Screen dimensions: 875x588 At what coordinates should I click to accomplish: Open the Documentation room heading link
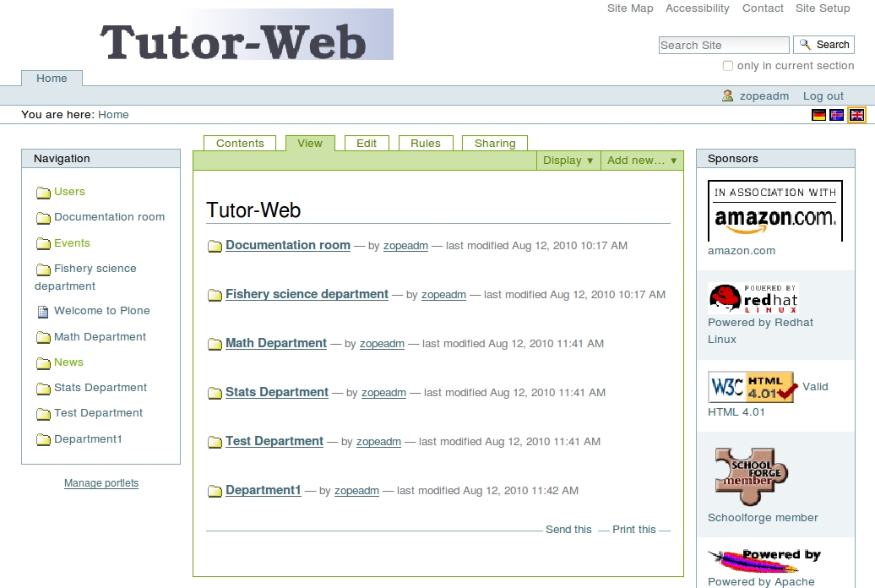288,245
